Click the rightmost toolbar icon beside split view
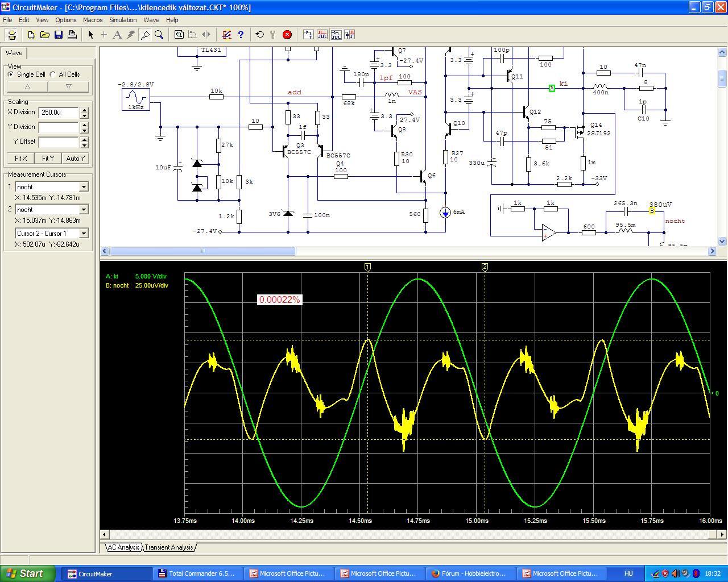 (349, 35)
